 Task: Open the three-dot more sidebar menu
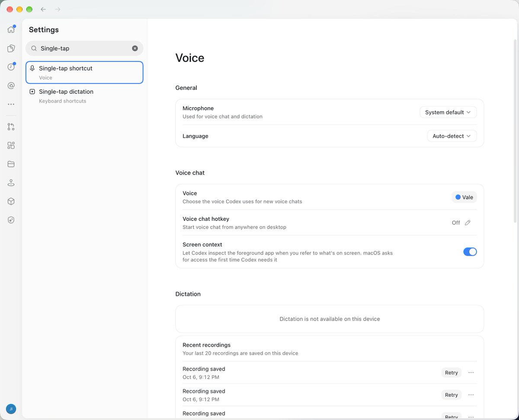click(x=11, y=104)
